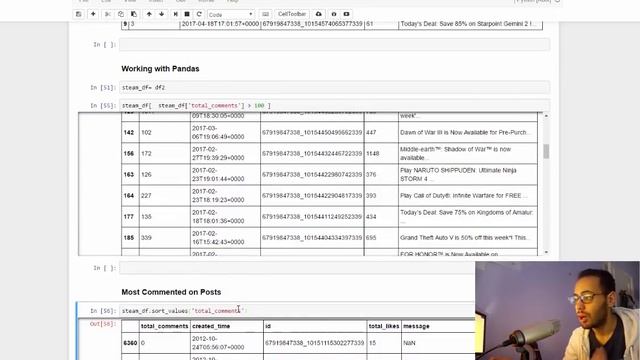Click the NARUTO SHIPPUDEN message cell

(468, 174)
